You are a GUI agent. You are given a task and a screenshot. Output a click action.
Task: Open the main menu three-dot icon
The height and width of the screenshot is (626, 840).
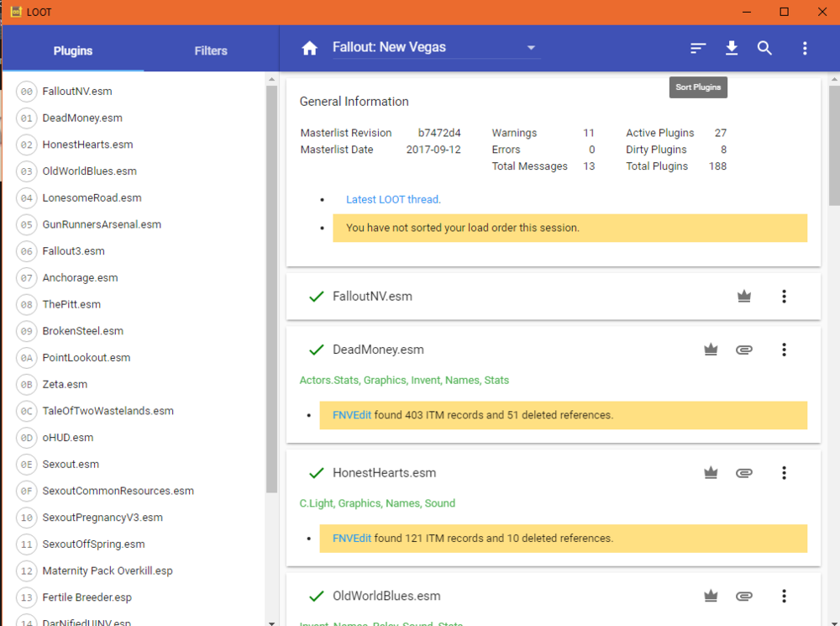tap(805, 48)
